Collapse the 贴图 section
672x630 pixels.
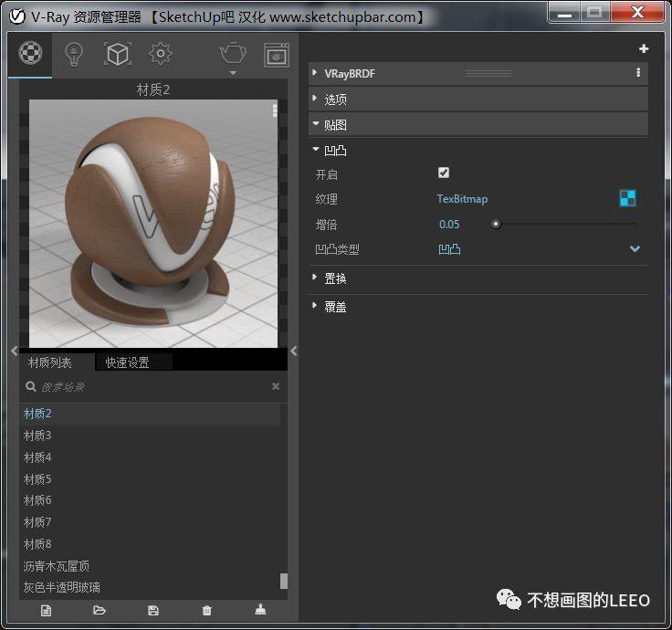coord(316,123)
